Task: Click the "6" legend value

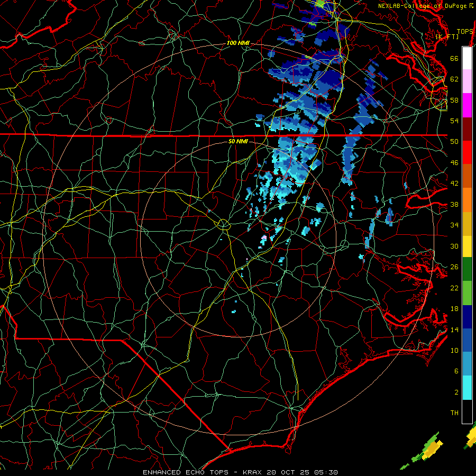Action: pos(456,371)
